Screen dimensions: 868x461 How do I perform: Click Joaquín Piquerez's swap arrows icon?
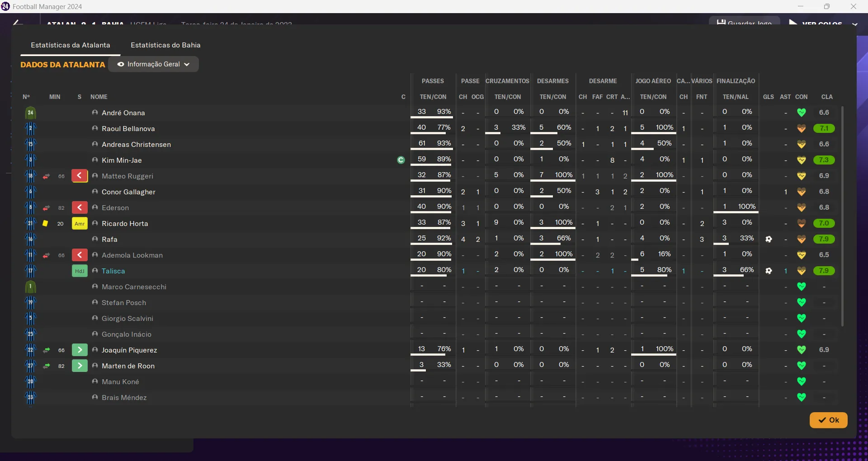point(46,350)
